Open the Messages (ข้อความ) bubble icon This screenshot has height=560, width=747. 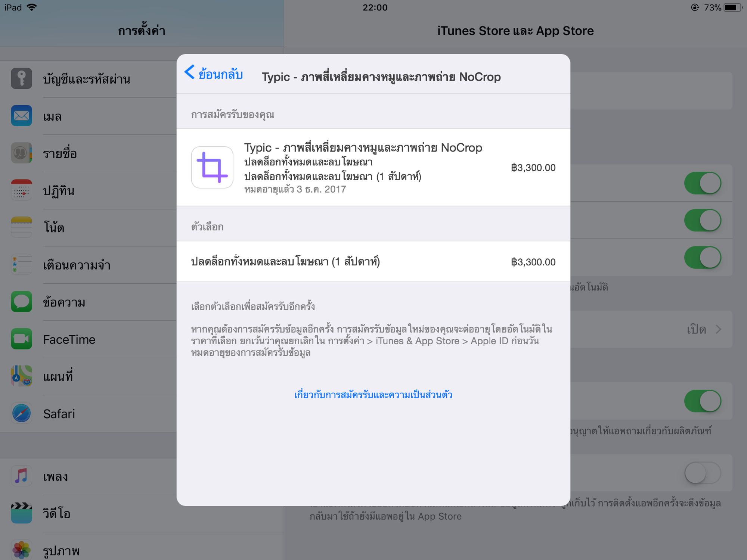[x=21, y=302]
